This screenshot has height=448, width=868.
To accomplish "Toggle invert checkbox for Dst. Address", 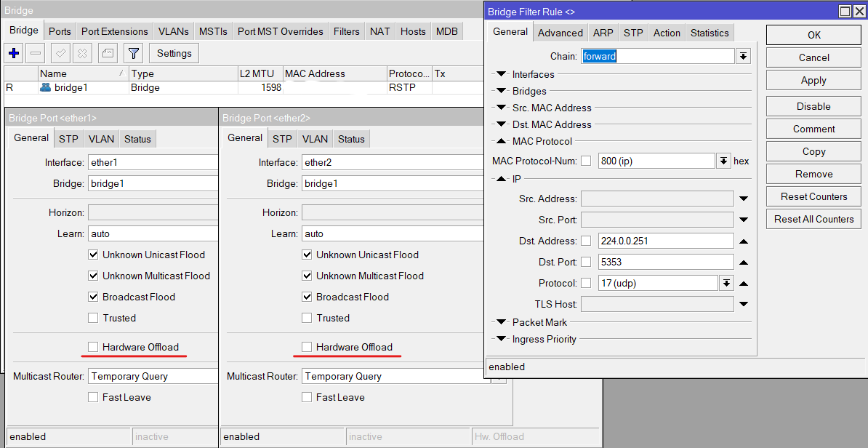I will click(586, 241).
